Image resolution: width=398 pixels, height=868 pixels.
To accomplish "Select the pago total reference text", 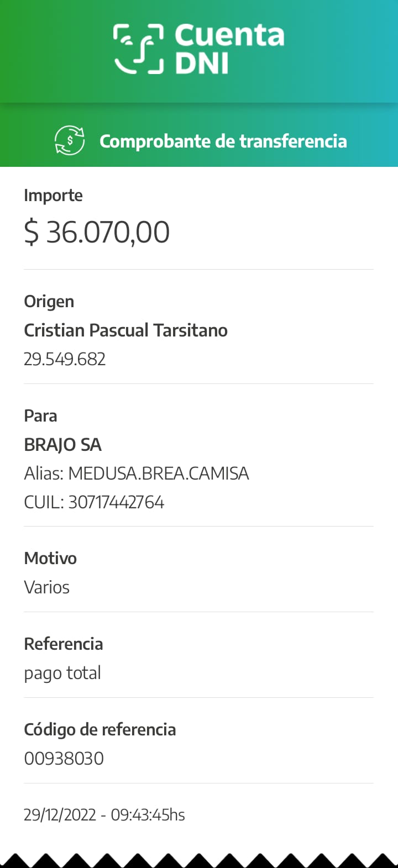I will (x=62, y=673).
